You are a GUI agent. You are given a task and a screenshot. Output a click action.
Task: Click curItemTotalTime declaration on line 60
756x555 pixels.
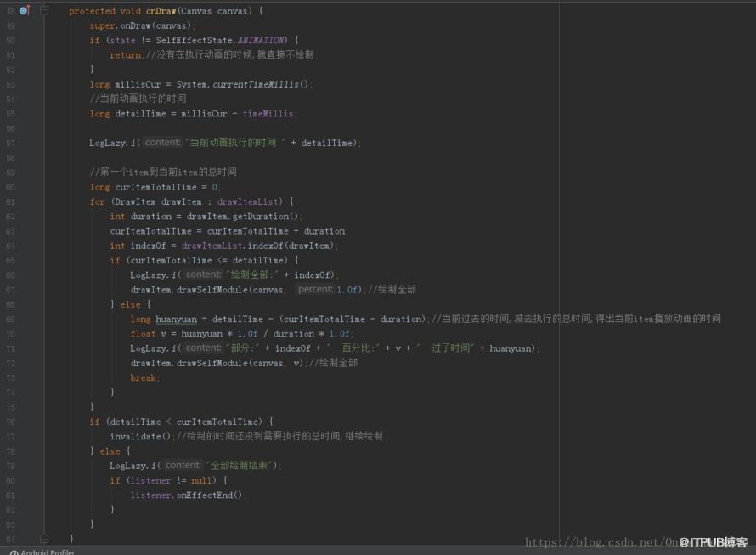tap(155, 187)
